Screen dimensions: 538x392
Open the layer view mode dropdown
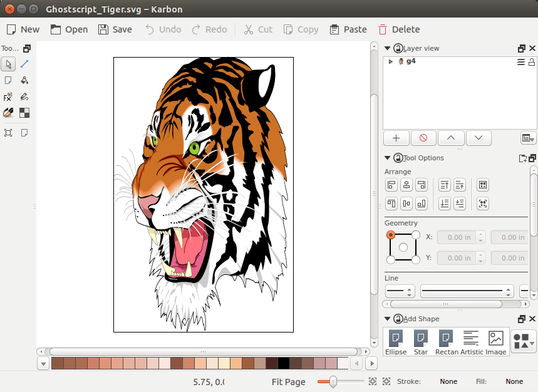[x=527, y=138]
